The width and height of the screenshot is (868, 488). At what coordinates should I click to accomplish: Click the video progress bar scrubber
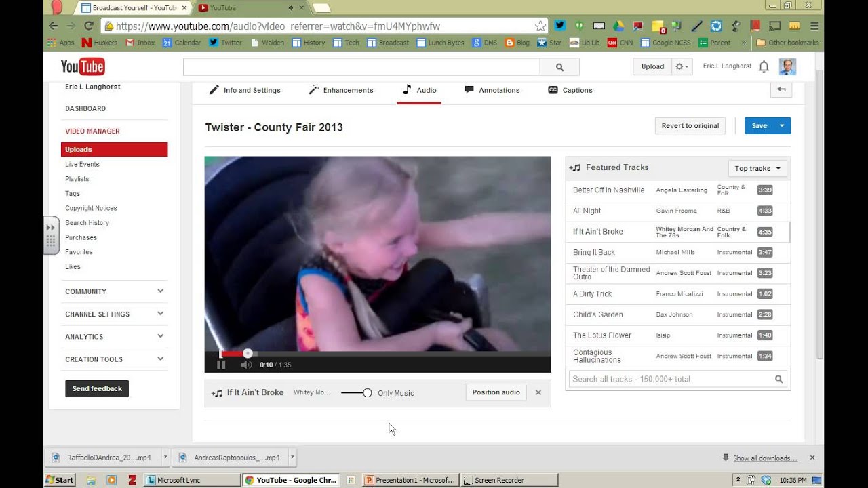tap(248, 353)
